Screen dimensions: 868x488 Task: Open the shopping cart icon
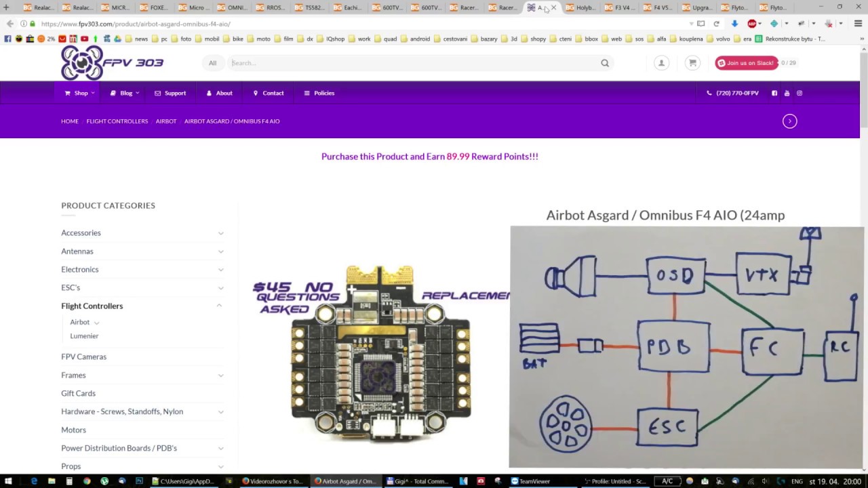(x=692, y=63)
